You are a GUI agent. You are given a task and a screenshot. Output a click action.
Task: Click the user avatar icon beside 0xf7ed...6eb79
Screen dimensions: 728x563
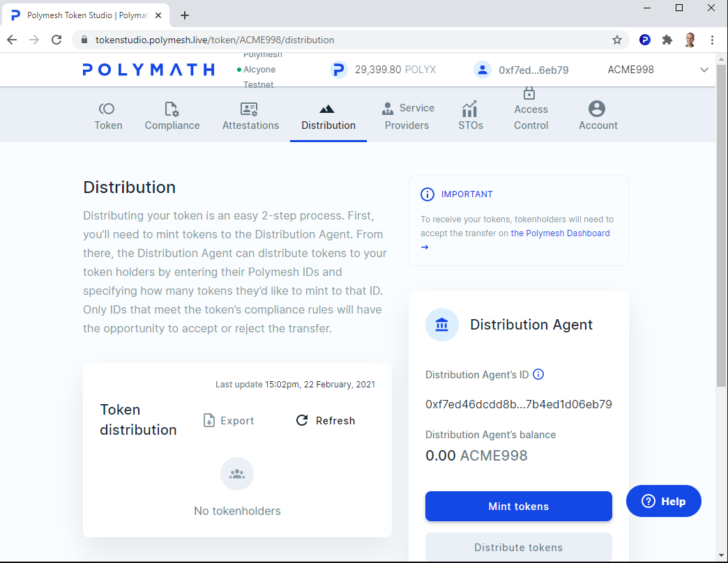[483, 70]
